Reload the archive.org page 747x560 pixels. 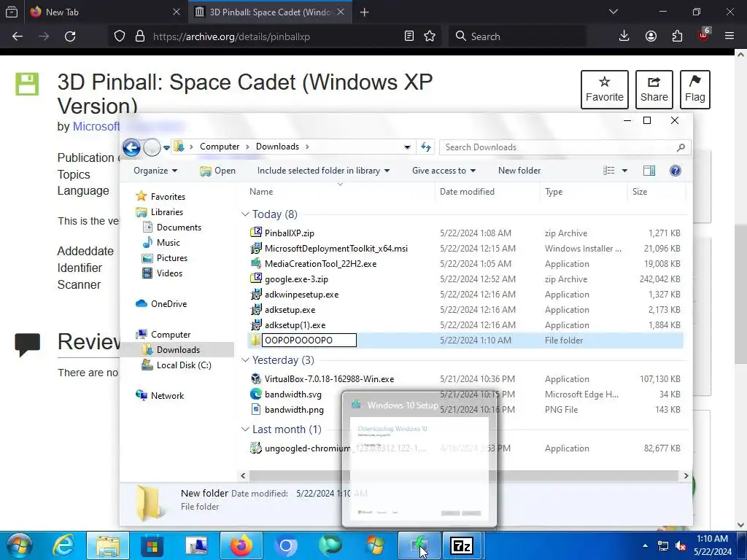point(70,36)
